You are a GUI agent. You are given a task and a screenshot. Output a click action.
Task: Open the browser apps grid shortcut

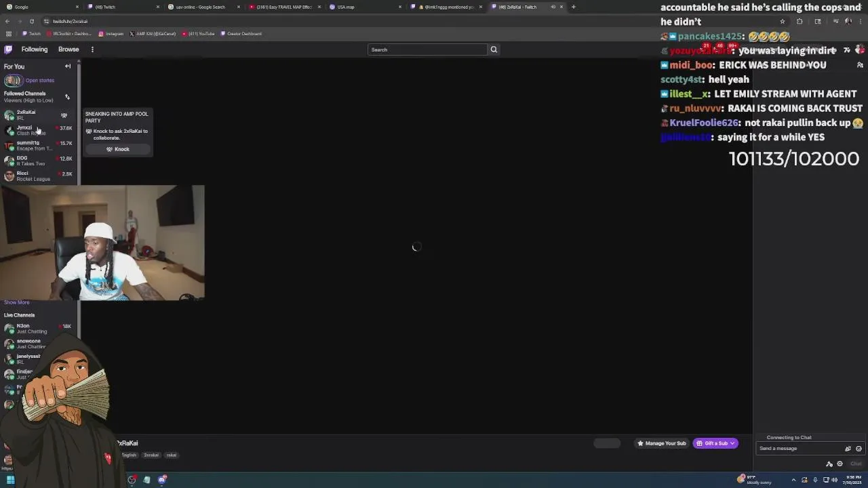(7, 34)
